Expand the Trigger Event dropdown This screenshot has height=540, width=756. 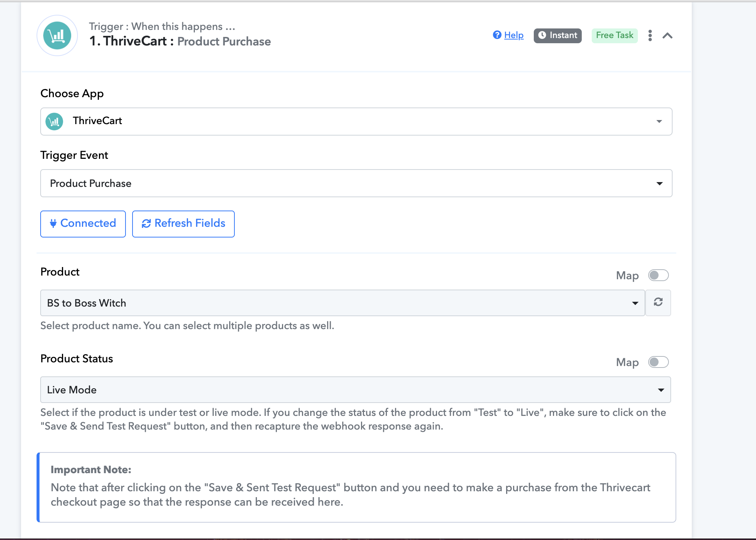point(659,184)
